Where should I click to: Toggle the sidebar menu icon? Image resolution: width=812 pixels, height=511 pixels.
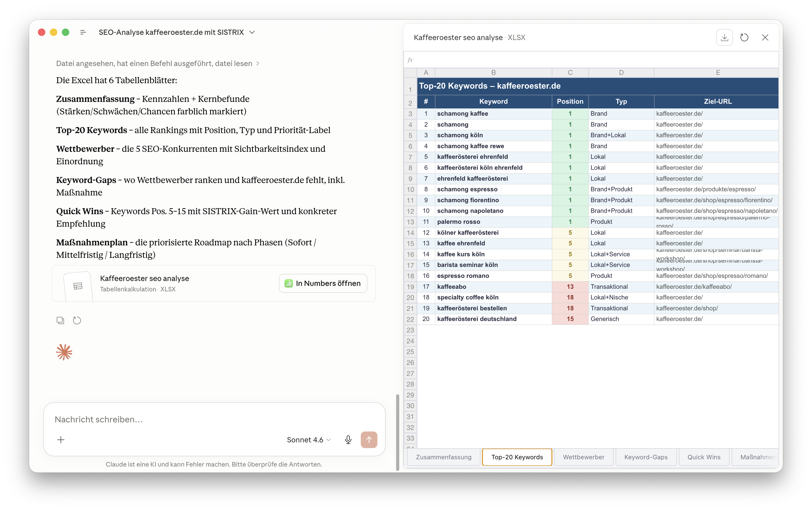[83, 32]
